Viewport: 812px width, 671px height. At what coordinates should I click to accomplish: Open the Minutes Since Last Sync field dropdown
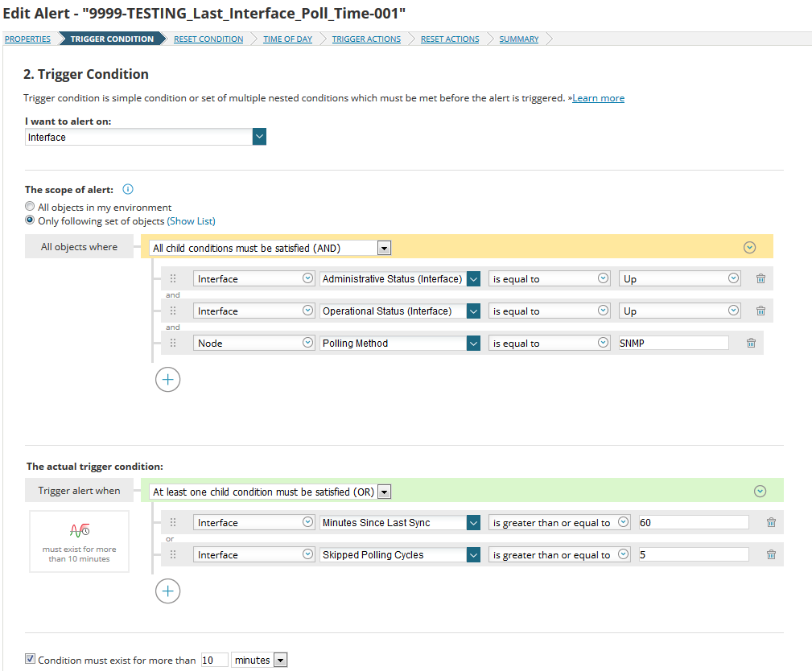(473, 522)
